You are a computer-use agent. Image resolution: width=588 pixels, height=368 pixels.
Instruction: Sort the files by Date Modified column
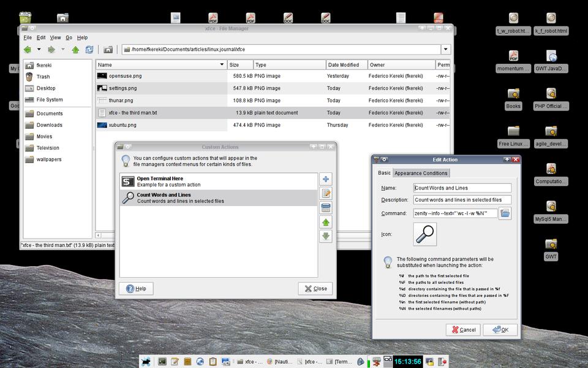click(x=345, y=64)
